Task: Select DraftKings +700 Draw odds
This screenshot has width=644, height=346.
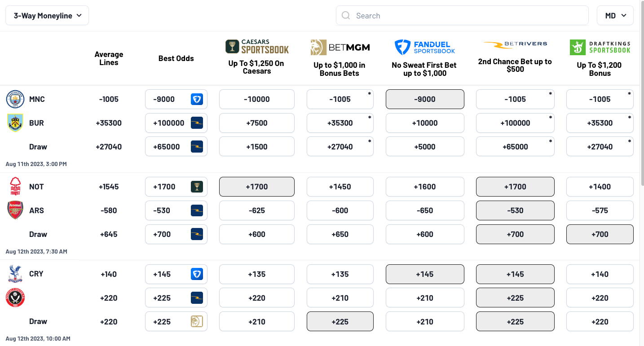Action: click(600, 234)
